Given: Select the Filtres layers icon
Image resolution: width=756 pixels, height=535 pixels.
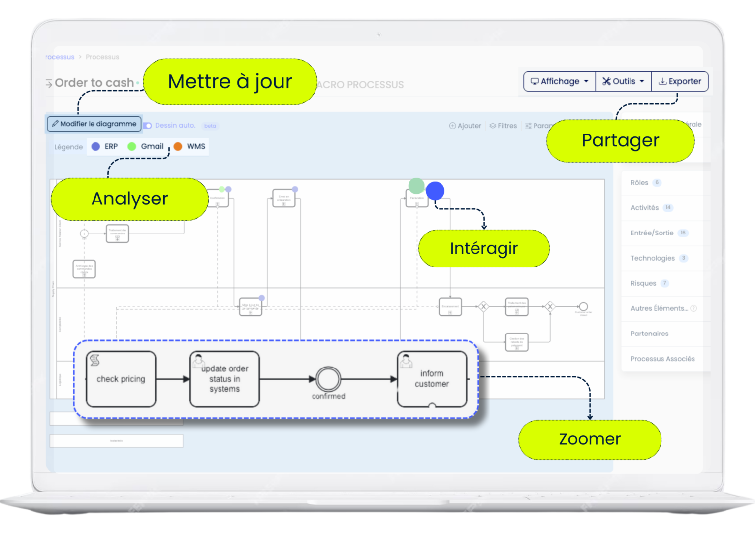Looking at the screenshot, I should (x=492, y=126).
